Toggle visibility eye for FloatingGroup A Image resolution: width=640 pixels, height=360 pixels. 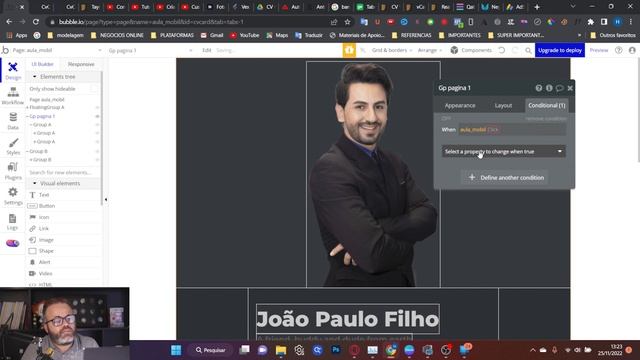[97, 107]
